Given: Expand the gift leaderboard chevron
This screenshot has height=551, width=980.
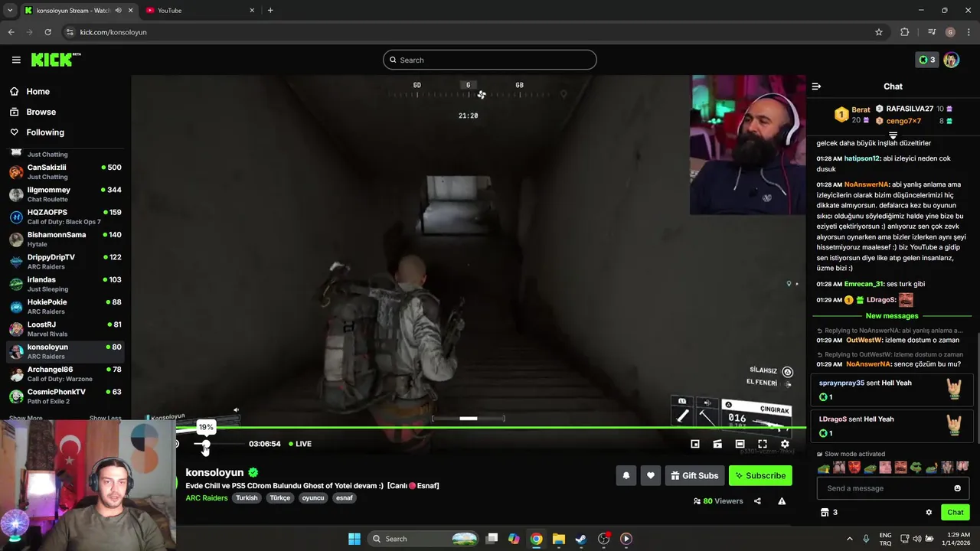Looking at the screenshot, I should pos(893,135).
